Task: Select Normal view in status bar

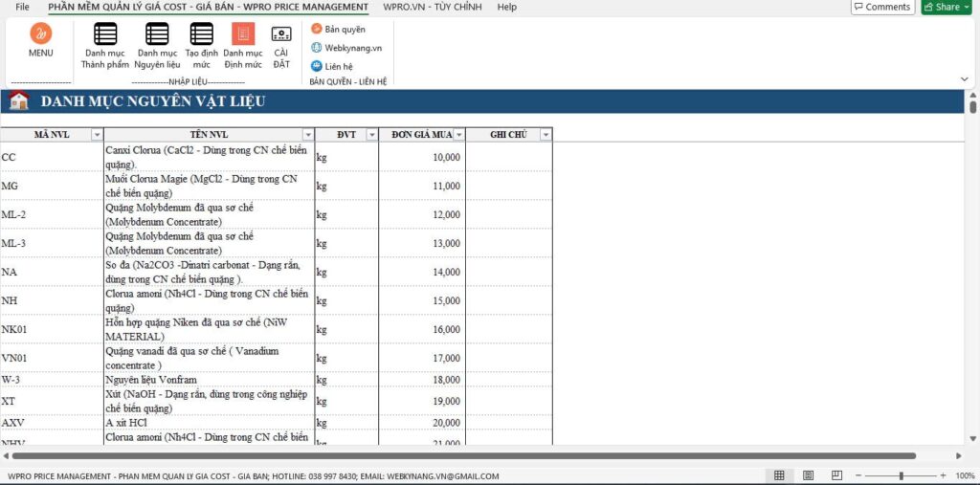Action: 779,475
